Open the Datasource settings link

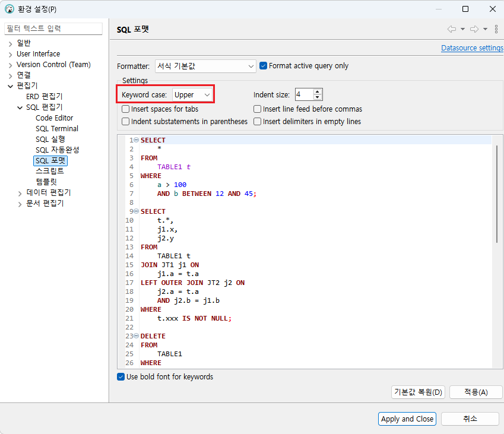click(472, 48)
